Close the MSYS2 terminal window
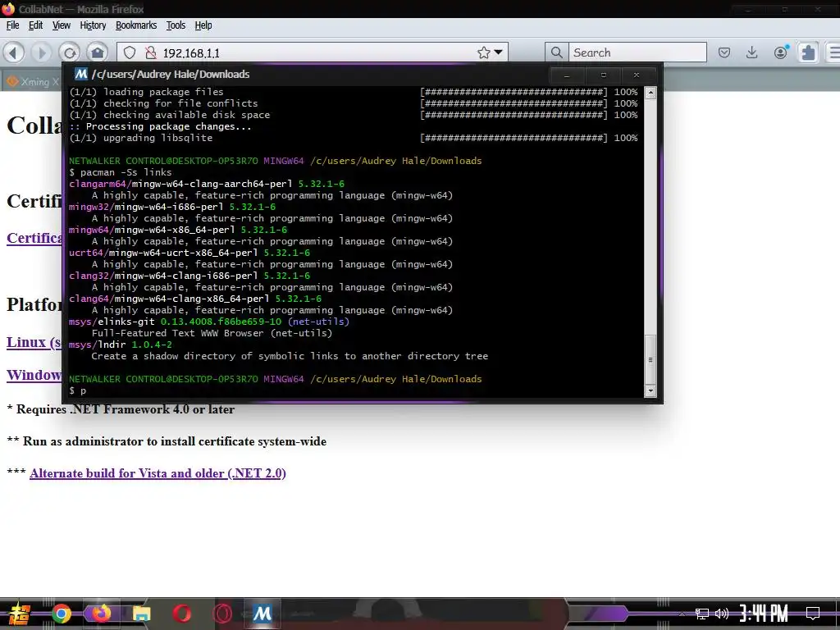 pyautogui.click(x=636, y=75)
